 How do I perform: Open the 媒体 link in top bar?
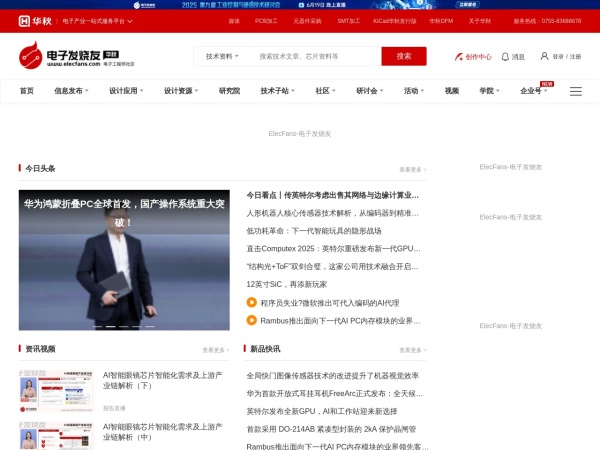point(234,21)
